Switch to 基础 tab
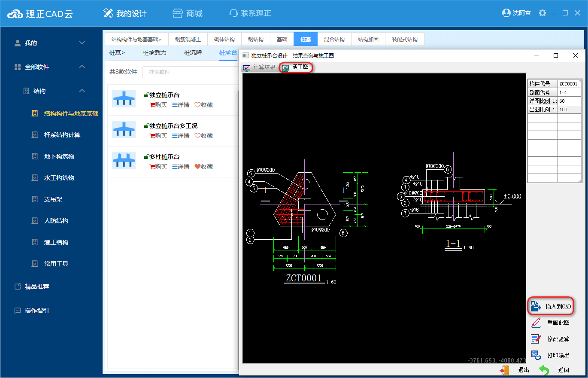 [282, 39]
